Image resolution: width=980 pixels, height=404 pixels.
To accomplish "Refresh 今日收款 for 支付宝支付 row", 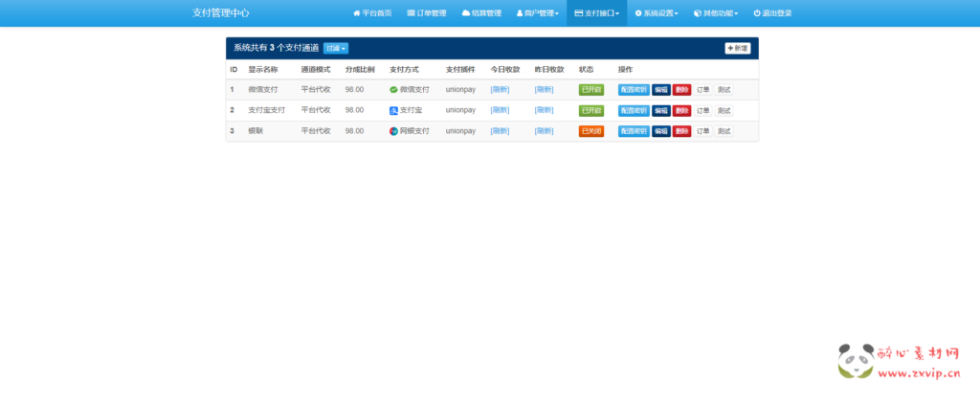I will [500, 110].
